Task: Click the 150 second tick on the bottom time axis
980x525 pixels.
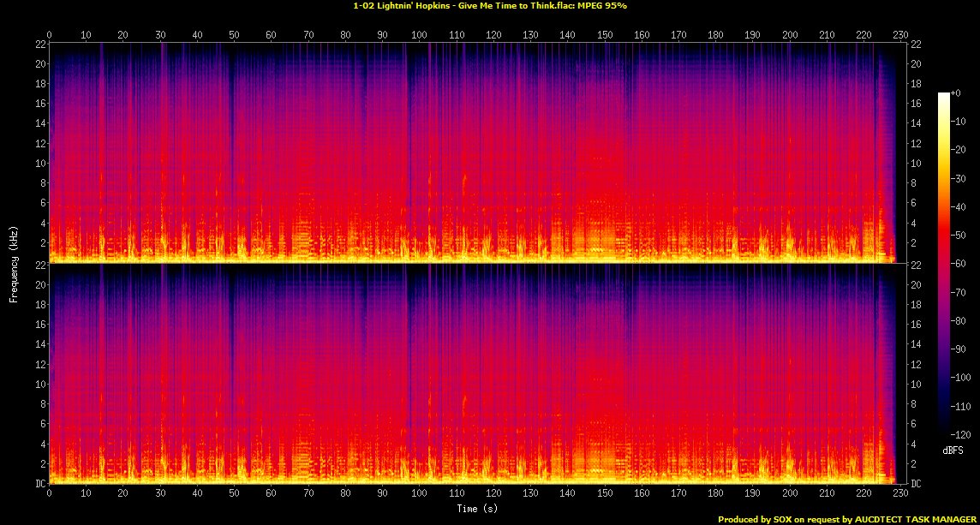Action: click(605, 493)
